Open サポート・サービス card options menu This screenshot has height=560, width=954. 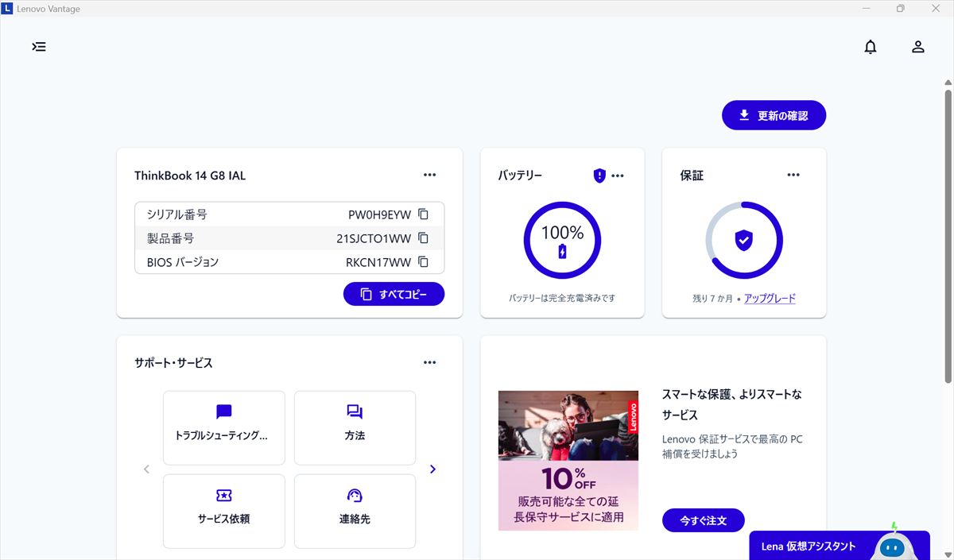click(x=430, y=362)
